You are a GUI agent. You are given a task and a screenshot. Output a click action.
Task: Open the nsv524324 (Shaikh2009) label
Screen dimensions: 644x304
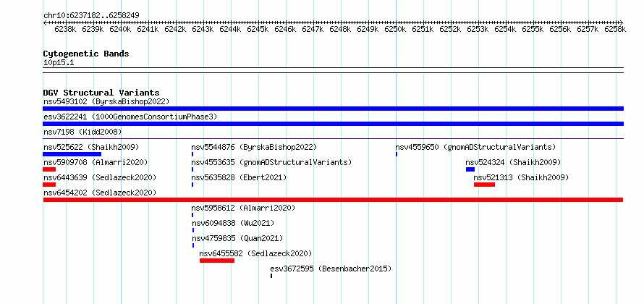513,162
